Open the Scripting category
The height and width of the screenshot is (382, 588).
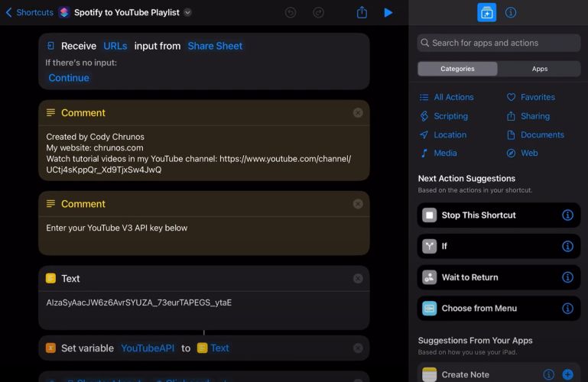[450, 116]
